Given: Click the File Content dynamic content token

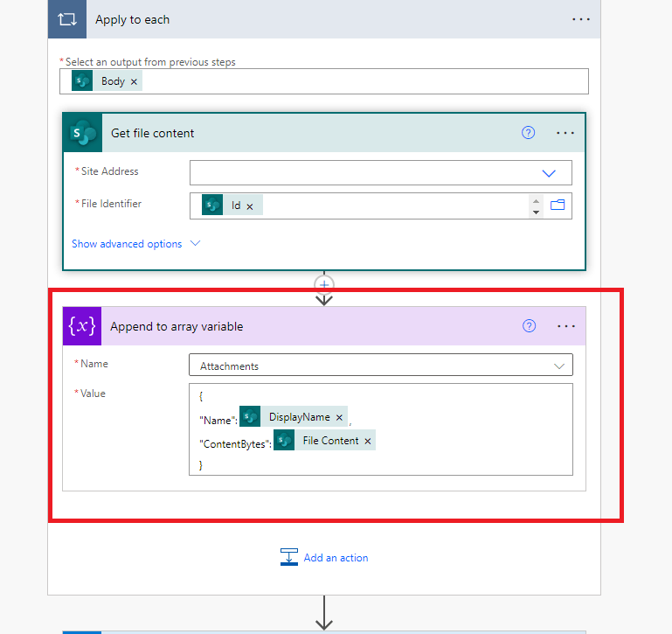Looking at the screenshot, I should pyautogui.click(x=324, y=441).
